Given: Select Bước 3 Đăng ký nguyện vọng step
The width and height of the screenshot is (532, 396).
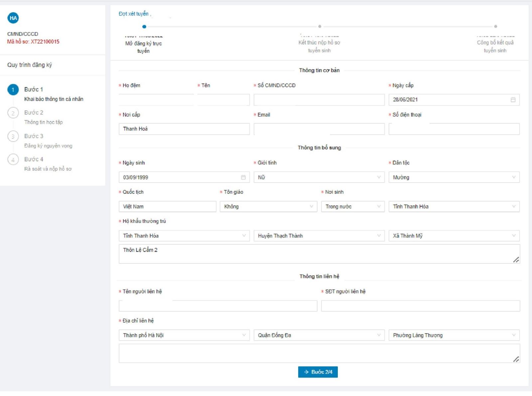Looking at the screenshot, I should click(48, 141).
